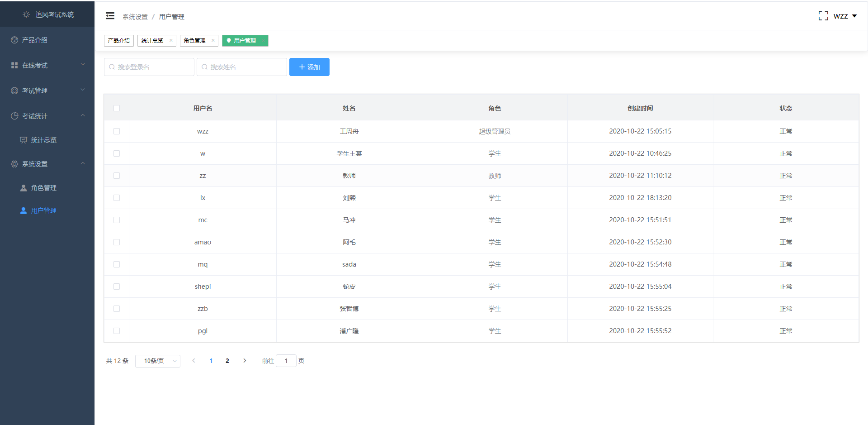Screen dimensions: 868x425
Task: Check the checkbox for user wzz
Action: coord(117,131)
